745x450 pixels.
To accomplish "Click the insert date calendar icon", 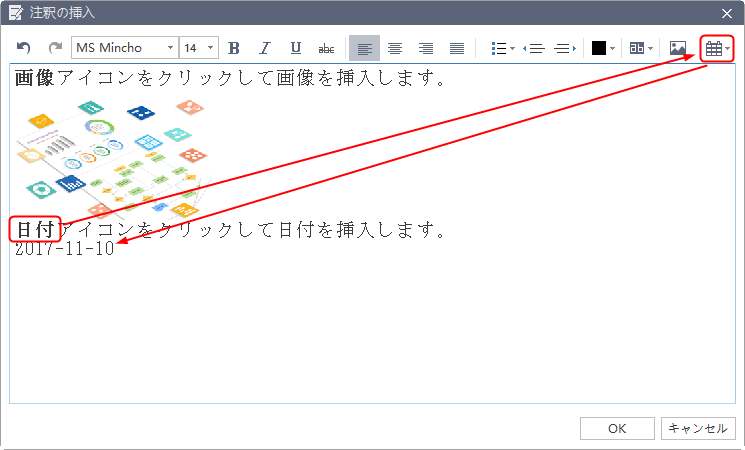I will [714, 48].
